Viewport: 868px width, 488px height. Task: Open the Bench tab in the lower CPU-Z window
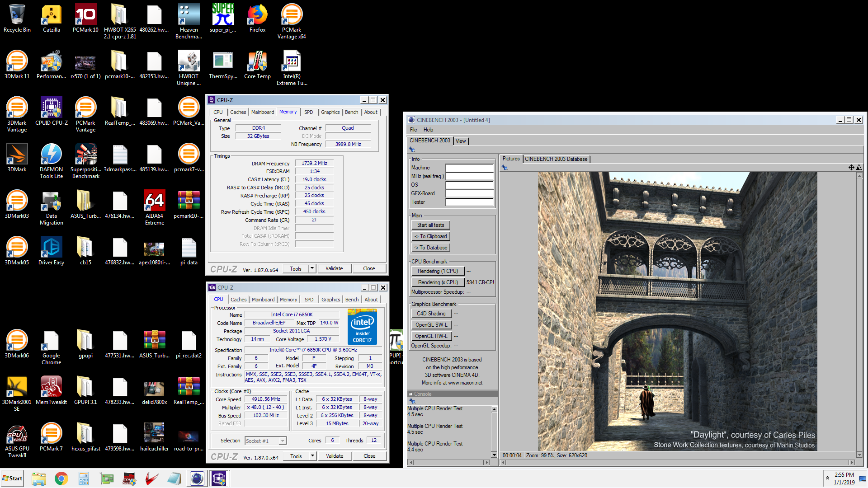click(352, 300)
